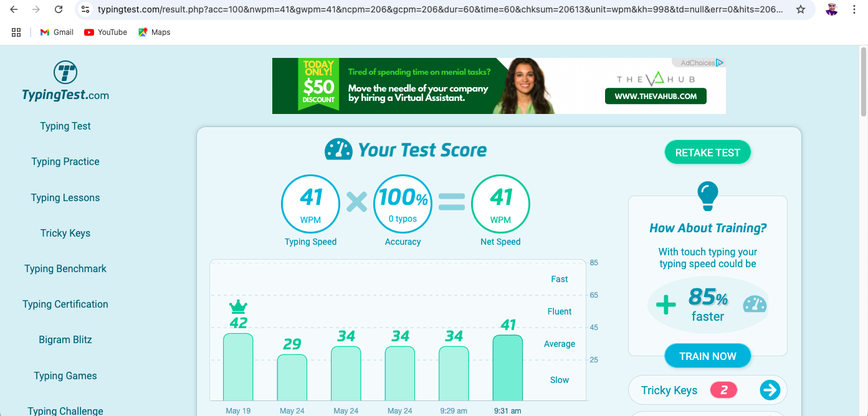Click the green plus icon beside 85%

pyautogui.click(x=666, y=305)
